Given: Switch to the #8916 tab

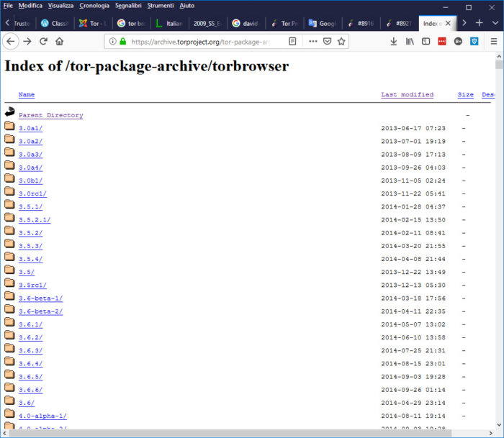Looking at the screenshot, I should coord(361,24).
